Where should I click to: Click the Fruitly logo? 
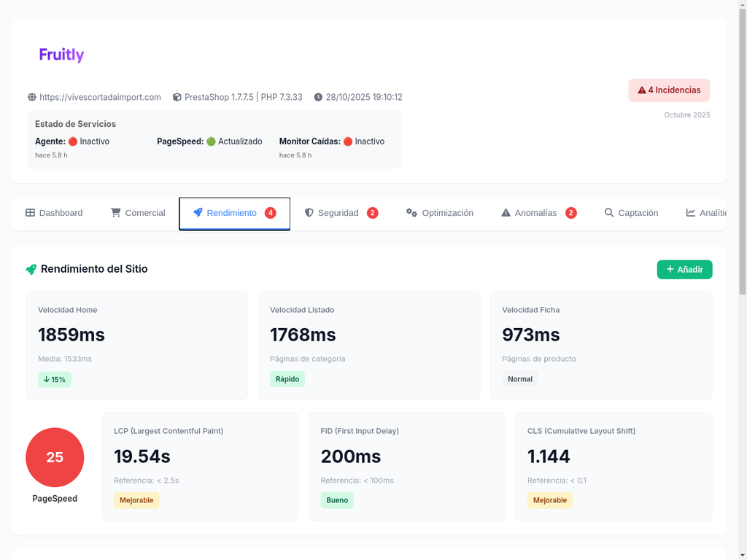coord(61,55)
